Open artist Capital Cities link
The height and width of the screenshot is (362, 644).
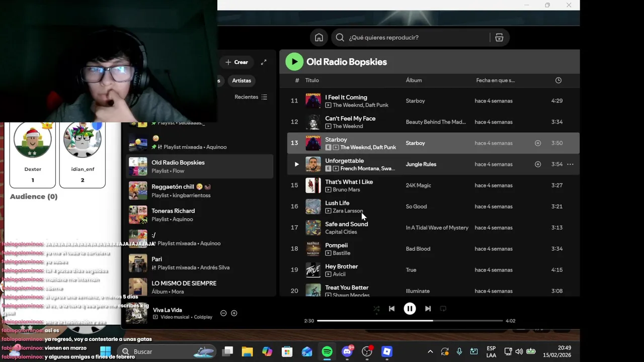[x=341, y=232]
